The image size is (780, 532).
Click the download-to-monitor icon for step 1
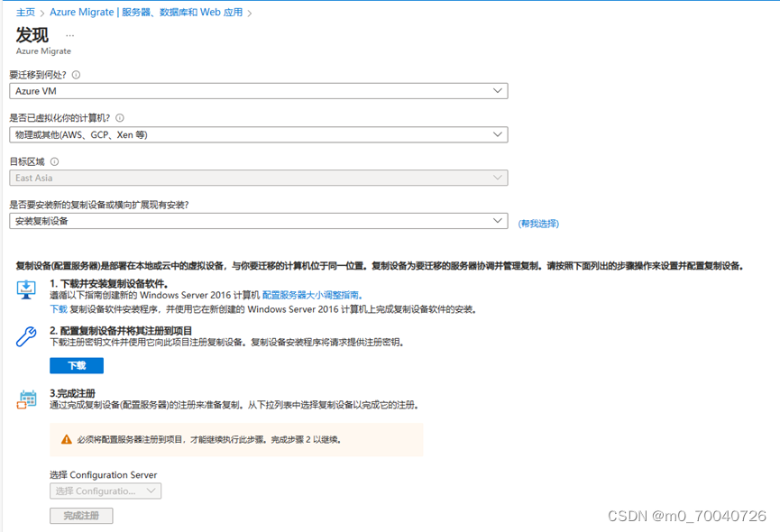tap(26, 289)
